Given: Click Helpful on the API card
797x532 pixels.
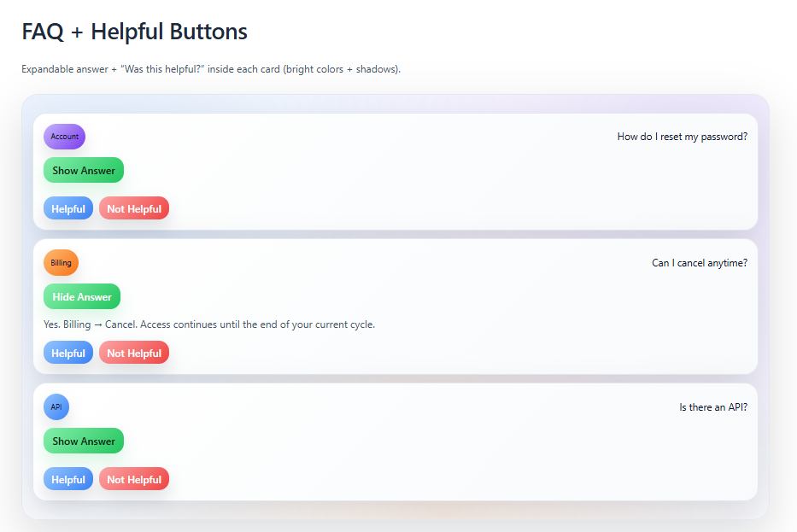Looking at the screenshot, I should point(67,478).
